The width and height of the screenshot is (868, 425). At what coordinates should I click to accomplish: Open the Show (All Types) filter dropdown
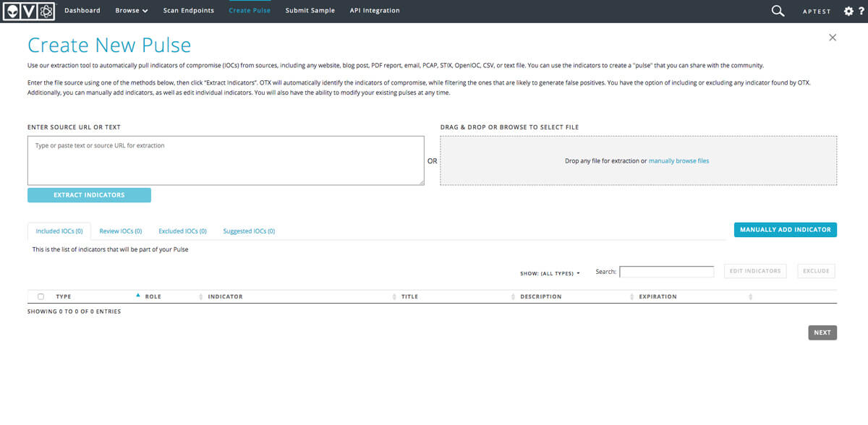(x=550, y=273)
